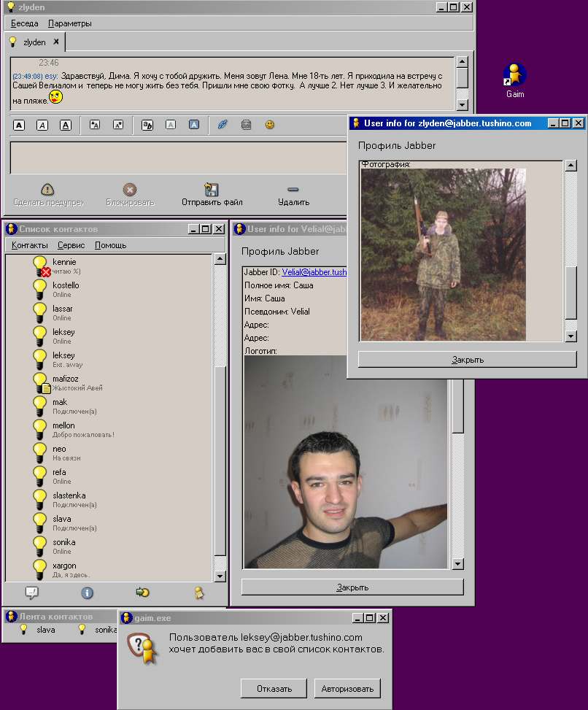This screenshot has width=588, height=710.
Task: Open the smiley emoticon picker
Action: pos(270,125)
